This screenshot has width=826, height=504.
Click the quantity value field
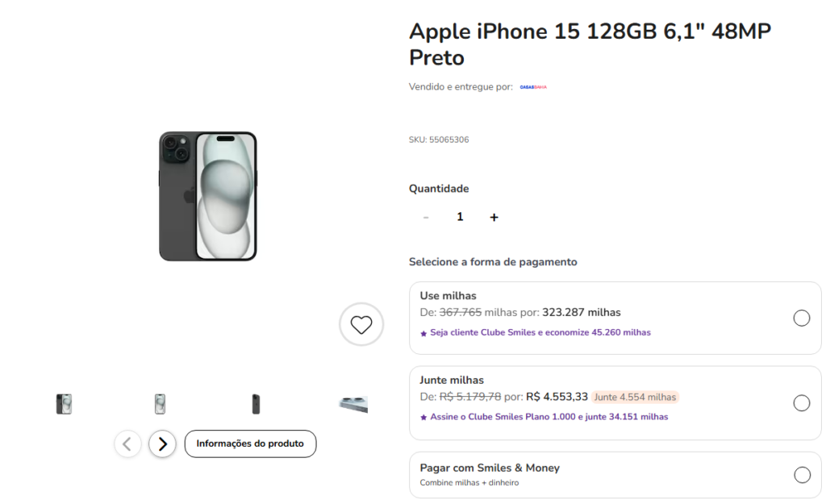point(460,217)
